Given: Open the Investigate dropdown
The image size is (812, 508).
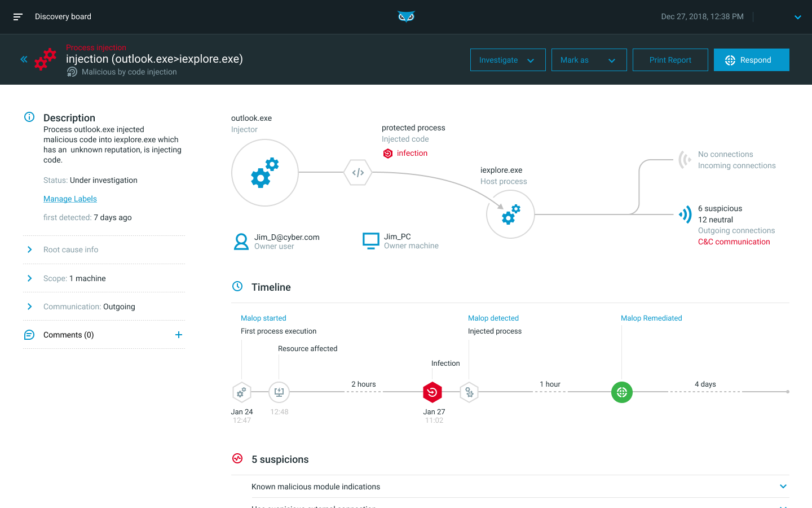Looking at the screenshot, I should pyautogui.click(x=507, y=60).
